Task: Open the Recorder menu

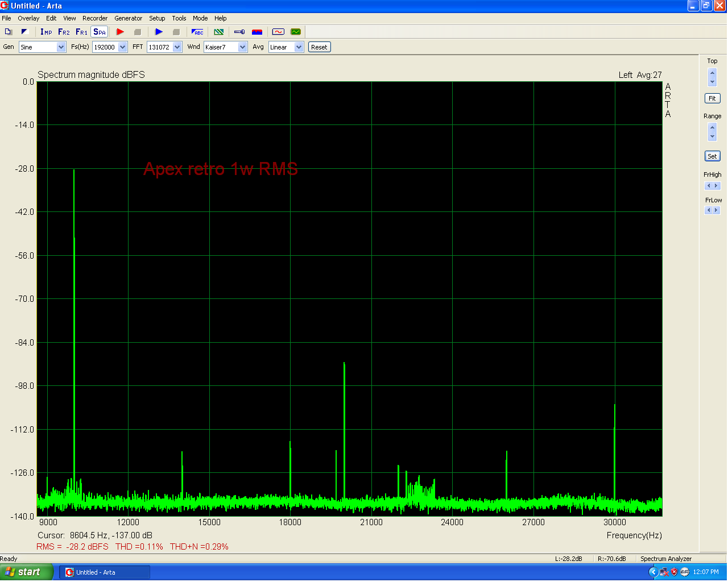Action: [95, 18]
